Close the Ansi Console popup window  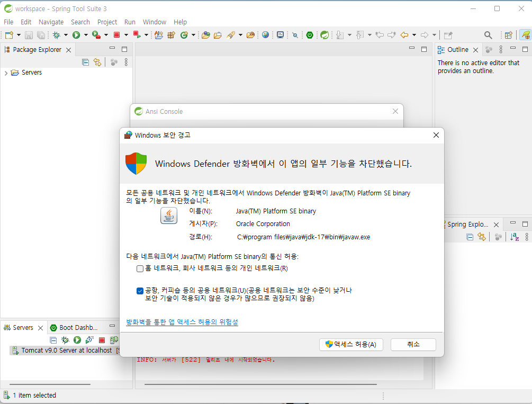(395, 111)
